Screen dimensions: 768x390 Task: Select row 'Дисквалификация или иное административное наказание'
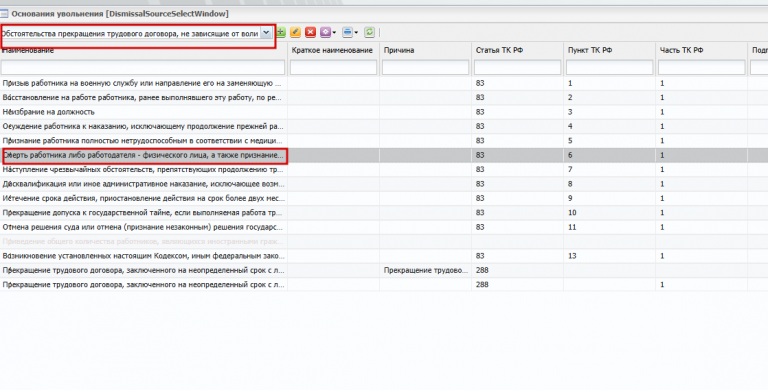pyautogui.click(x=384, y=184)
